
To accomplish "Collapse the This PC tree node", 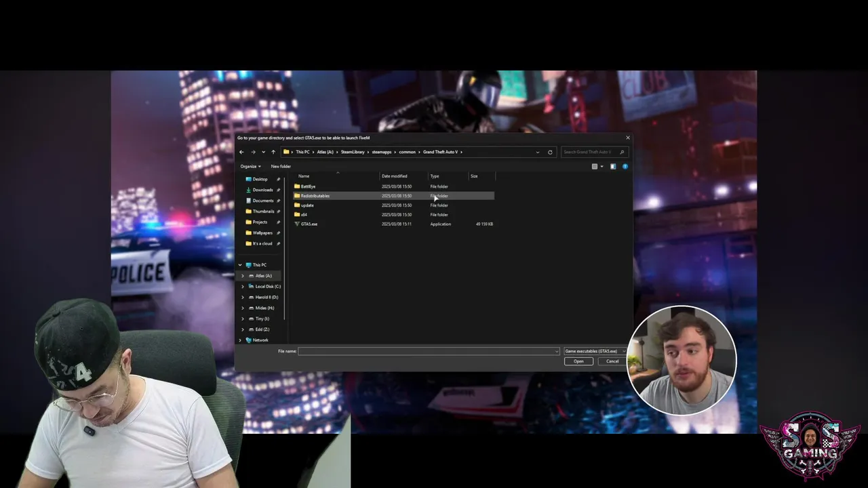I will (239, 265).
